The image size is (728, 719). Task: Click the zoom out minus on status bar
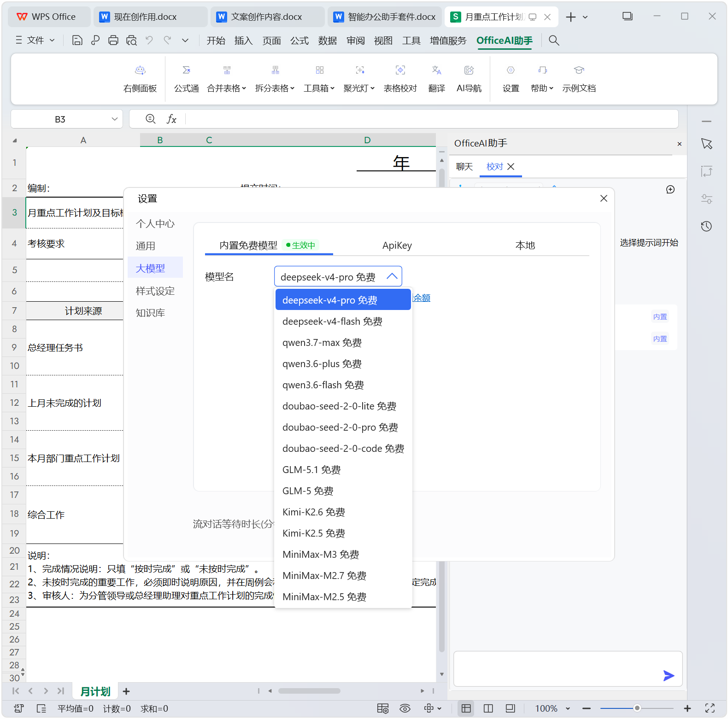[587, 708]
